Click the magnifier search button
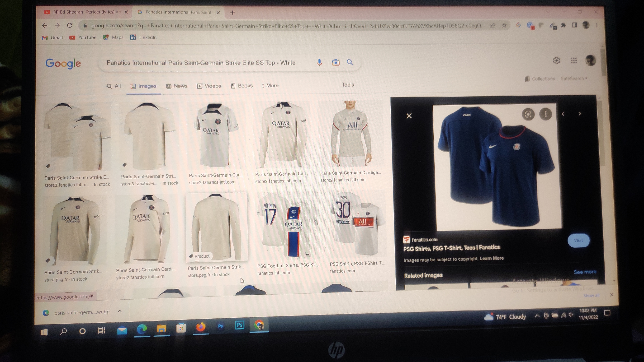 [350, 62]
